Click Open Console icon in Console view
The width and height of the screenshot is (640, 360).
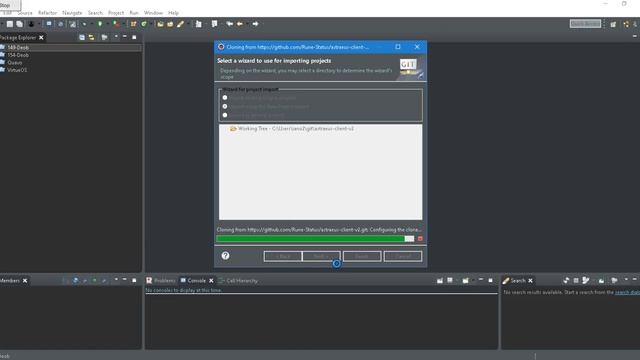pyautogui.click(x=466, y=280)
